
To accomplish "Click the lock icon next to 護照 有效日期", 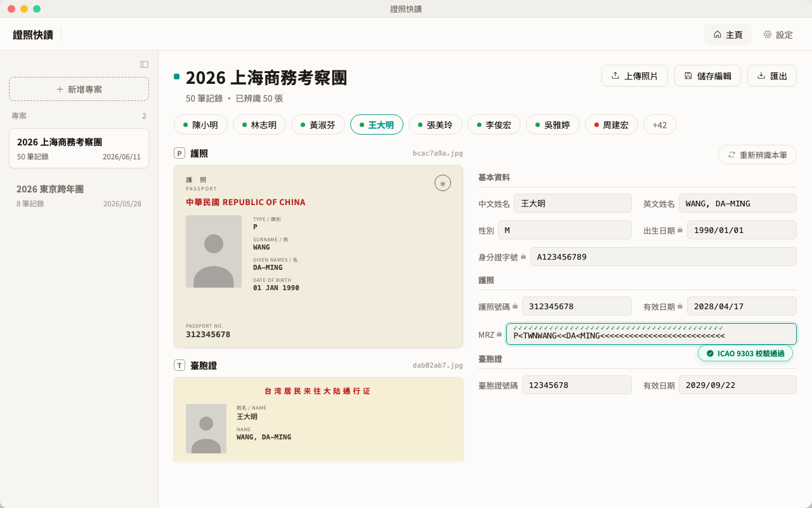I will point(680,306).
